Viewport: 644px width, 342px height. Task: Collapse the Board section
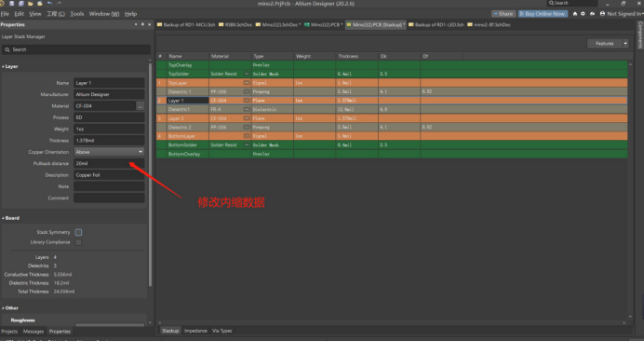point(3,218)
